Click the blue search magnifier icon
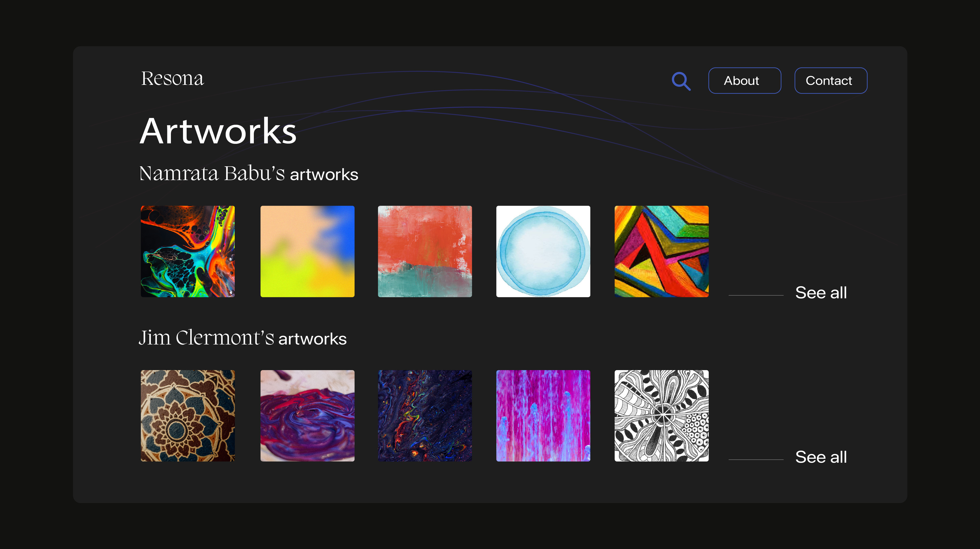 [x=680, y=81]
